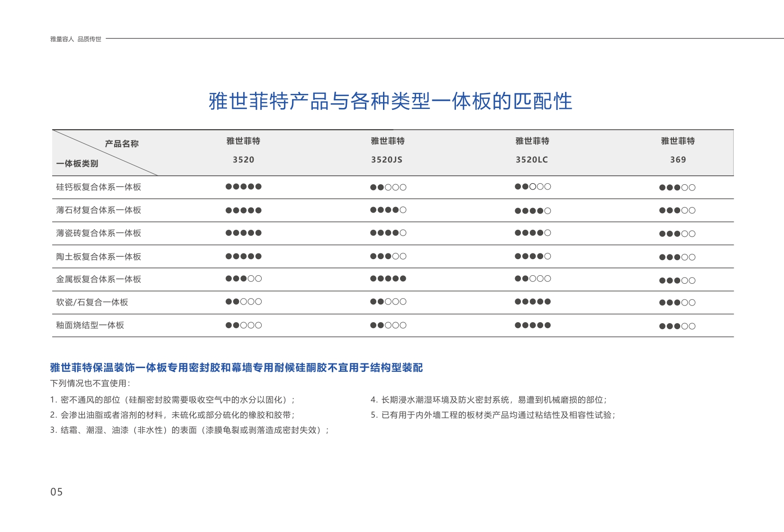Click the 3520JS rating dots for 陶土板复合体系一体板
The image size is (784, 532).
(388, 256)
